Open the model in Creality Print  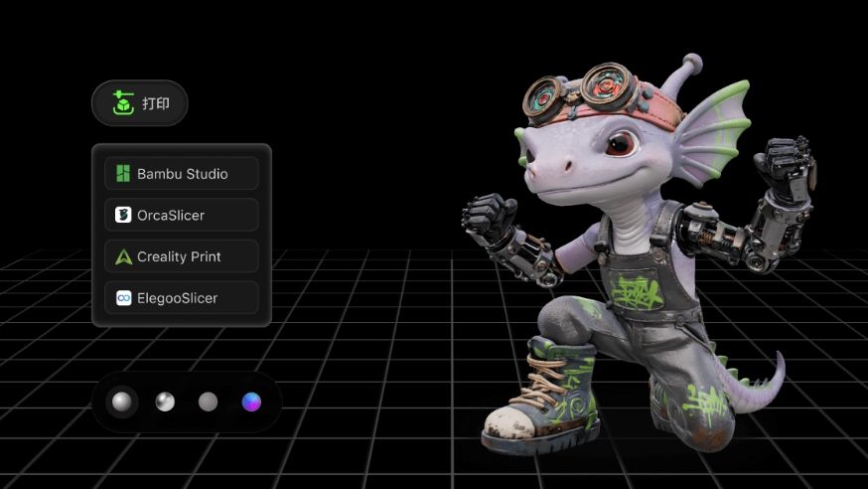point(182,256)
